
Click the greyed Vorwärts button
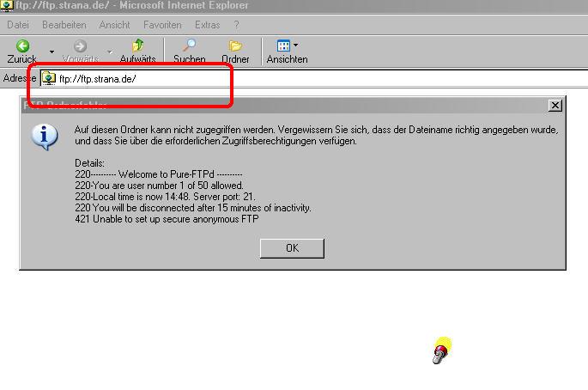coord(80,52)
